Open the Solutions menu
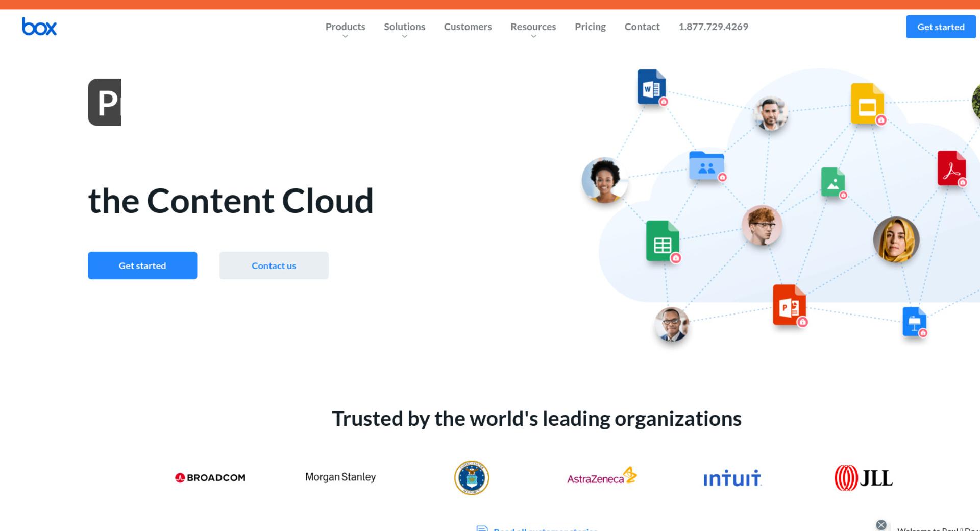This screenshot has width=980, height=531. [404, 27]
